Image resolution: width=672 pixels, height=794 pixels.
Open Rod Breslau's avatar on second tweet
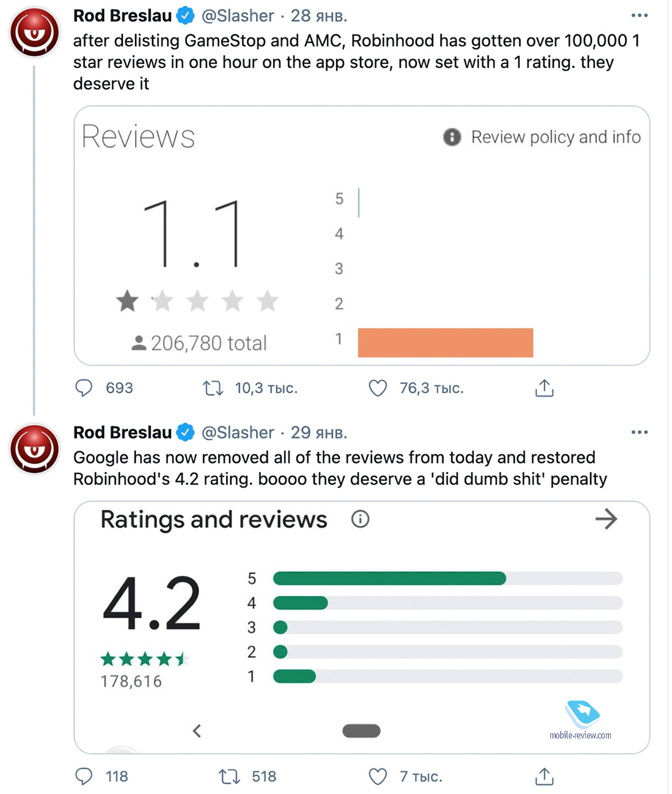tap(35, 449)
